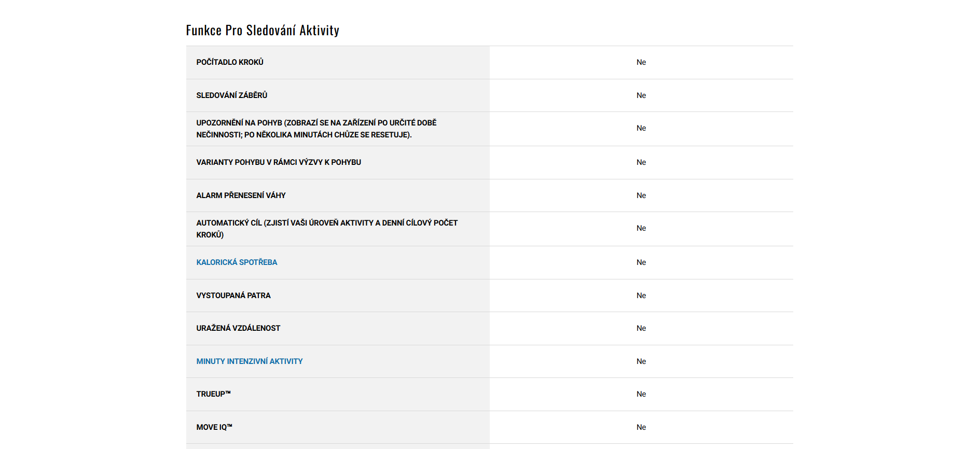Click the Funkce Pro Sledování Aktivity heading
This screenshot has width=980, height=449.
tap(263, 31)
